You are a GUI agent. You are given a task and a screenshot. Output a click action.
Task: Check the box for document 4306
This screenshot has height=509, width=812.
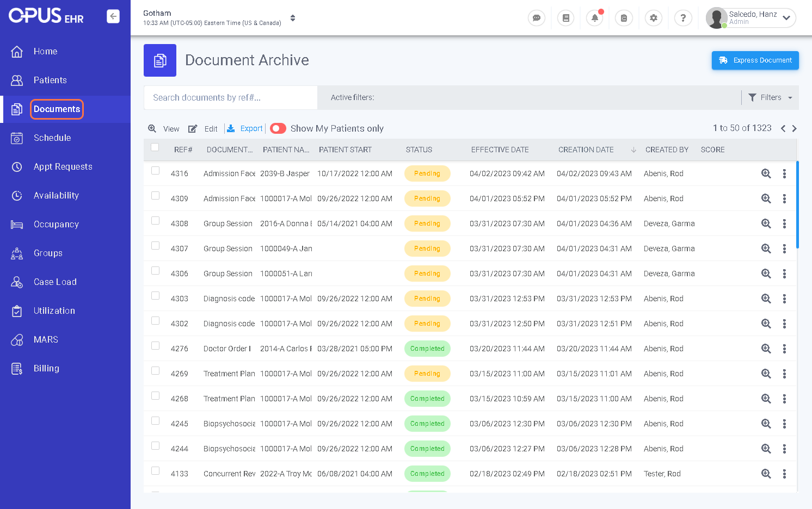click(x=155, y=271)
